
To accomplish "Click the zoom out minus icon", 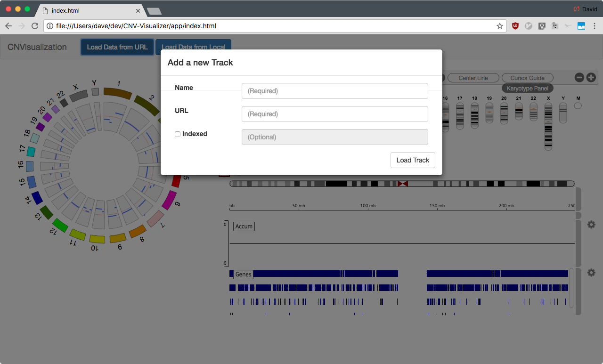I will [x=579, y=77].
